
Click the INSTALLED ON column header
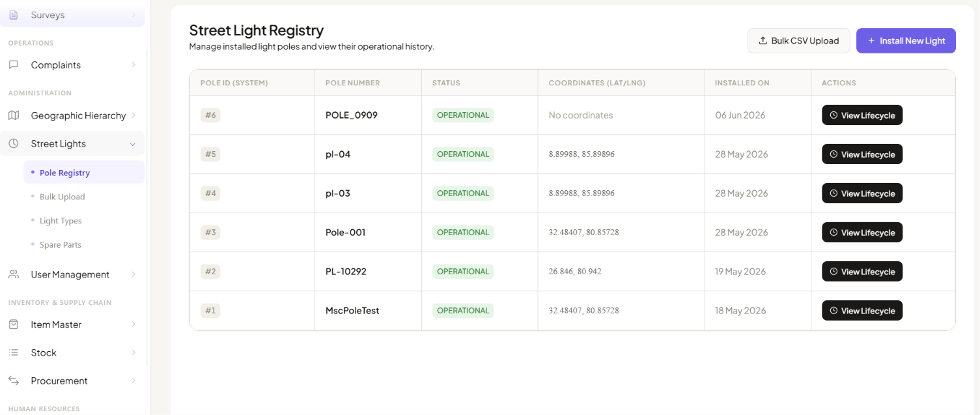point(742,83)
